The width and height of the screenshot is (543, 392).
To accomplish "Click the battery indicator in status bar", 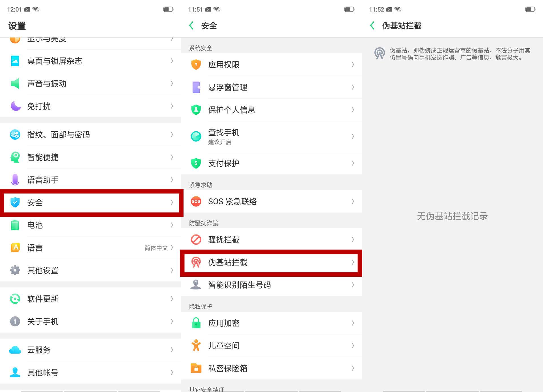I will (x=167, y=9).
